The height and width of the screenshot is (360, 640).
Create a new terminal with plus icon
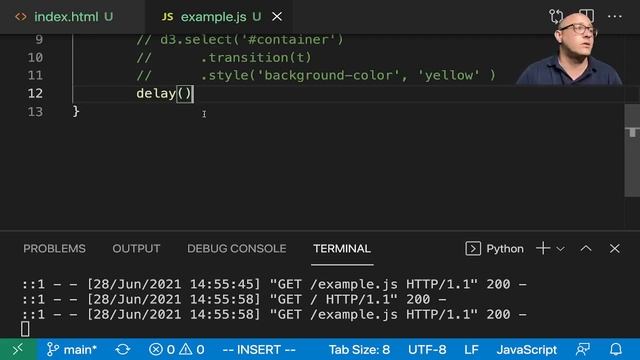(x=543, y=248)
